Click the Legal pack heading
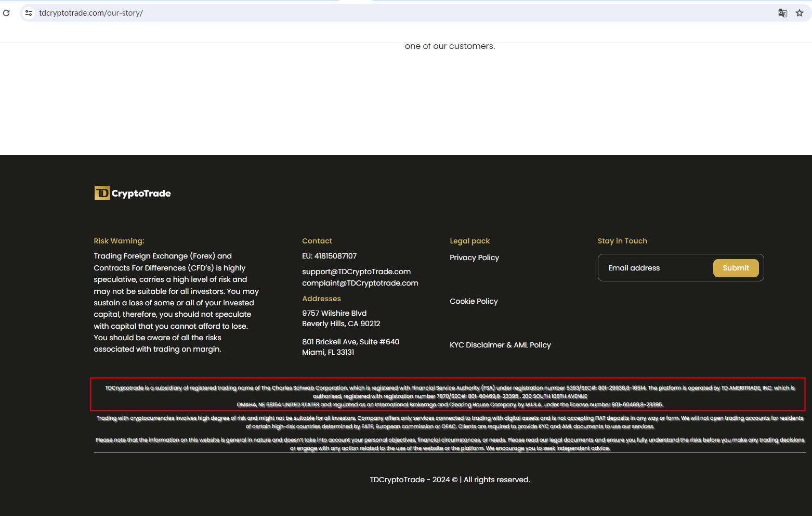 [x=470, y=241]
